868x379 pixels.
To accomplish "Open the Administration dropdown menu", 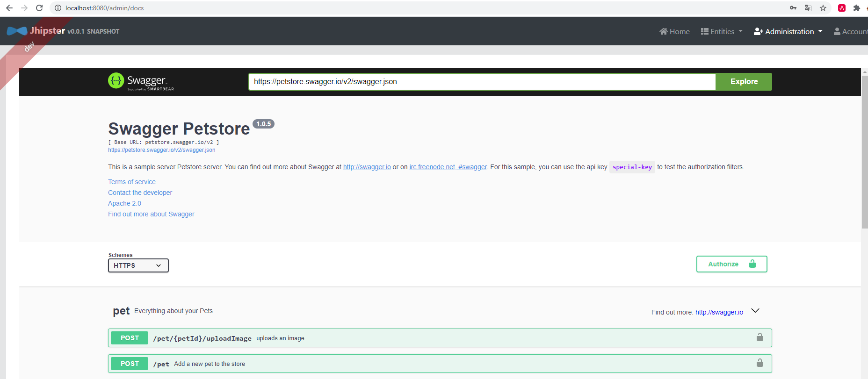I will [788, 31].
